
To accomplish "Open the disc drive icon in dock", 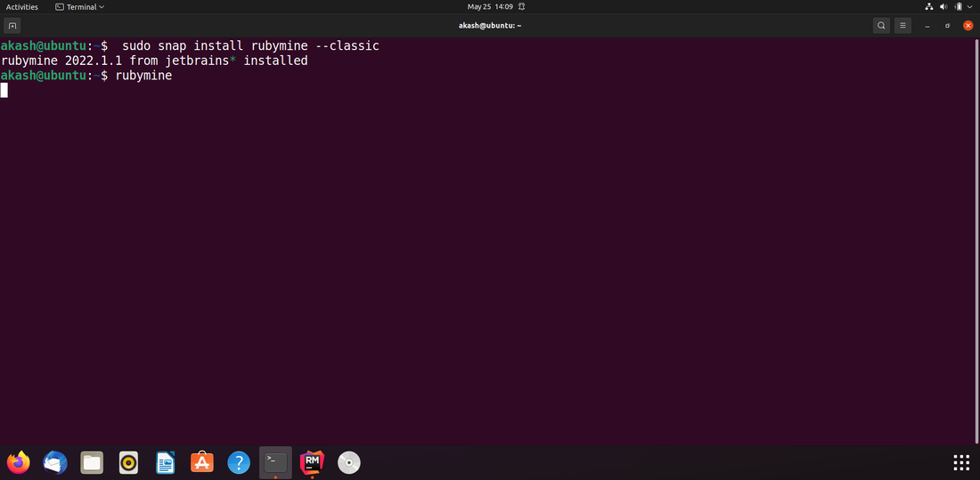I will (348, 462).
